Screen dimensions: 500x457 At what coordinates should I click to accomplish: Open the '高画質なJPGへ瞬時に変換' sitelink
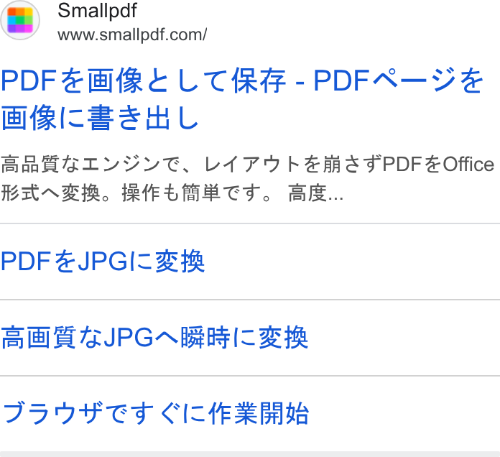(154, 337)
